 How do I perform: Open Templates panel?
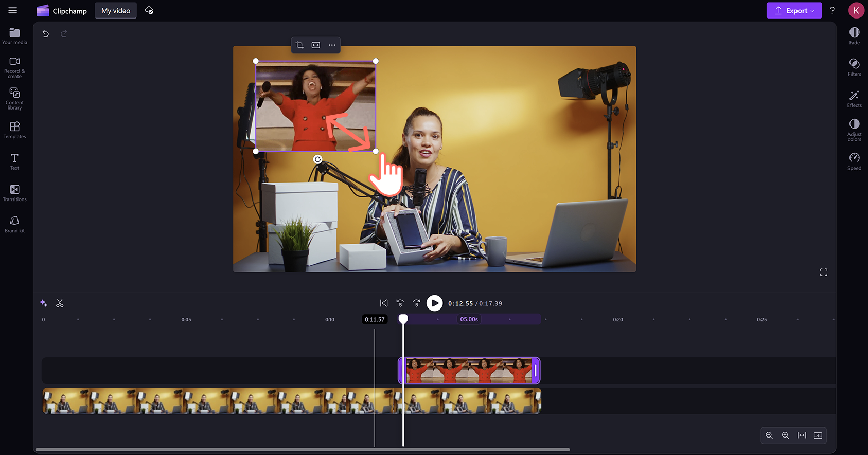pos(15,130)
